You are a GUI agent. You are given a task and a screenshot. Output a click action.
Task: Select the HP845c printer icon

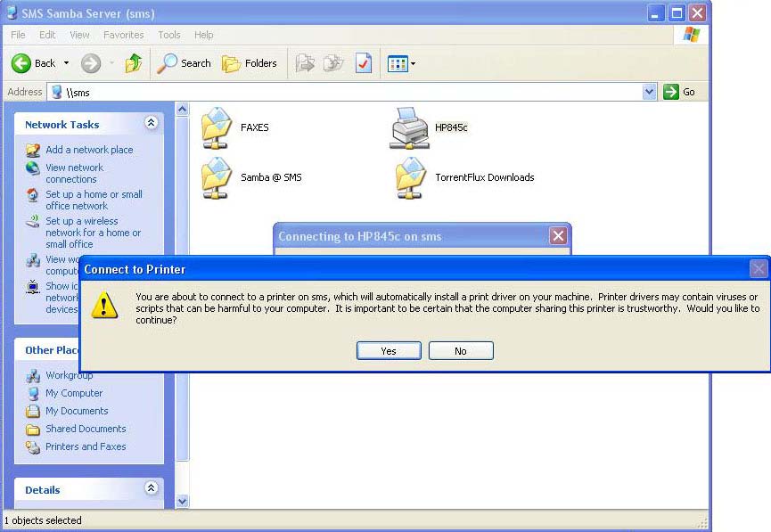(x=409, y=127)
